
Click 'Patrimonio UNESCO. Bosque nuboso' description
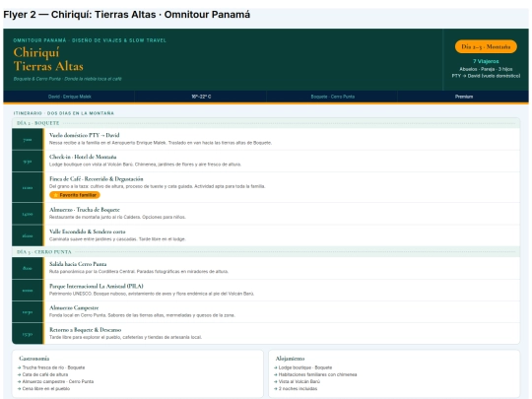(x=152, y=294)
